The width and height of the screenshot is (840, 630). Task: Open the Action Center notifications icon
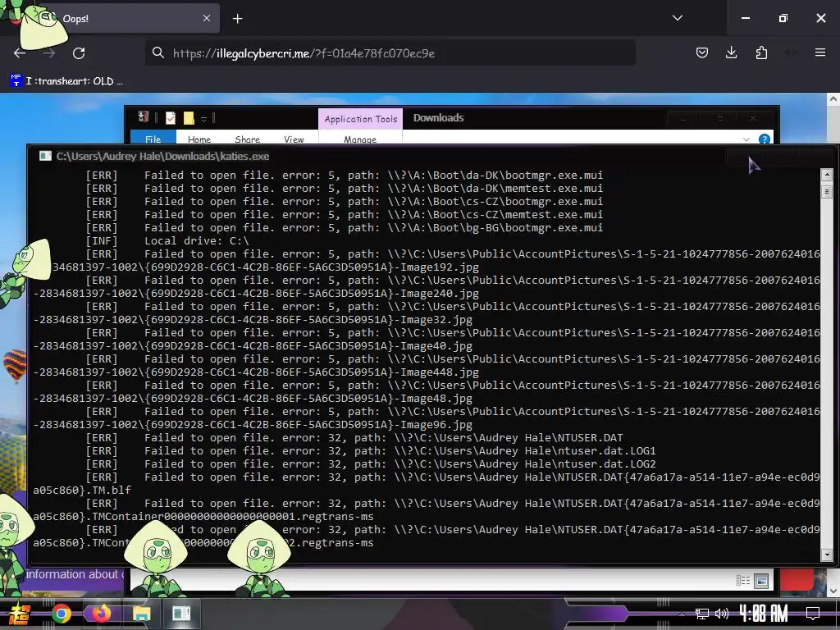click(x=813, y=614)
